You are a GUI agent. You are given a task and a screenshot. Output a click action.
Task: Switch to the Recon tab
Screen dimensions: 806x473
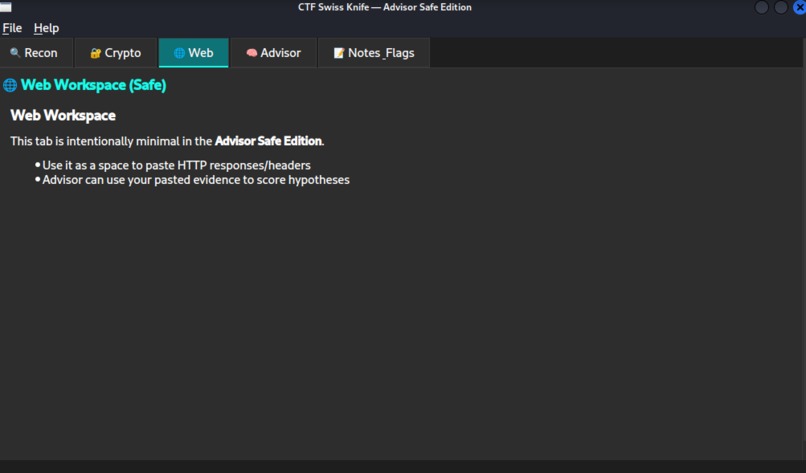35,53
